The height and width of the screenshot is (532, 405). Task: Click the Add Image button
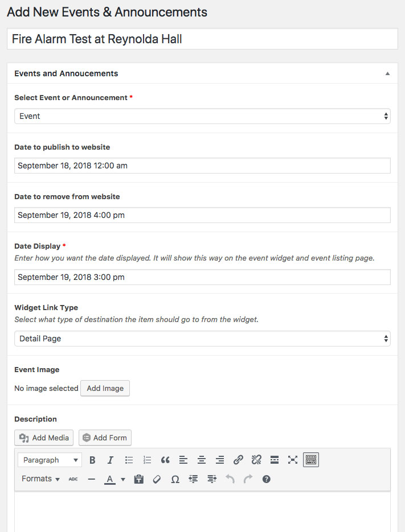click(105, 388)
